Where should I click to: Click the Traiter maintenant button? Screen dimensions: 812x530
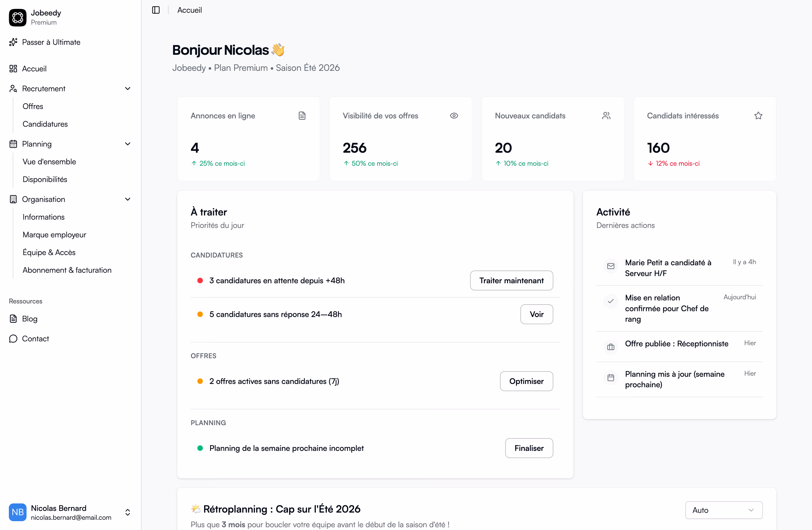[x=511, y=280]
